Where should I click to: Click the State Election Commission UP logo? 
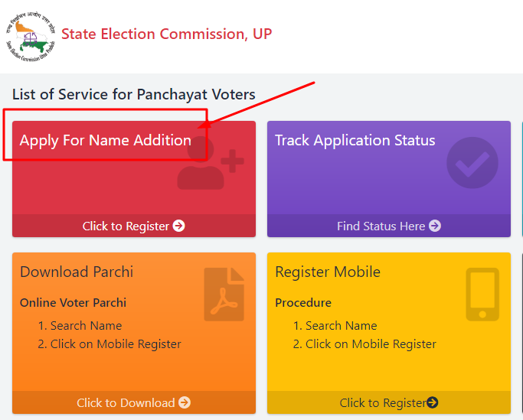click(31, 36)
